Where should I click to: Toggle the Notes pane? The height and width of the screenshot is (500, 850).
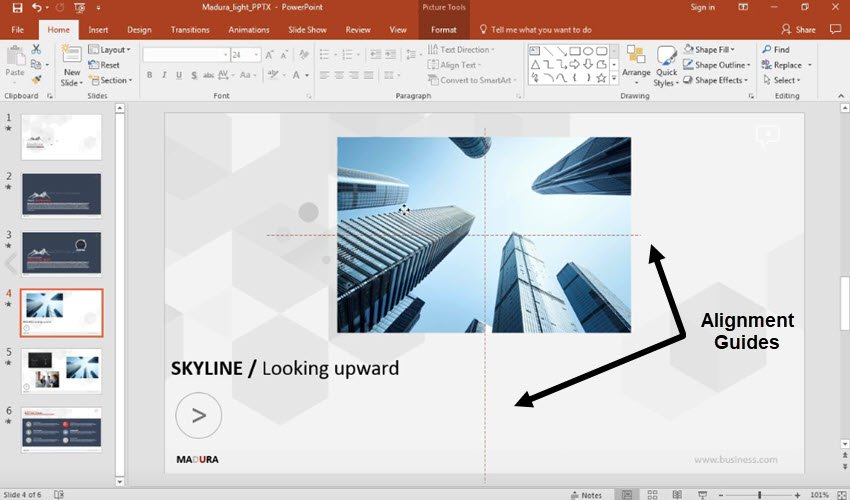(x=586, y=494)
